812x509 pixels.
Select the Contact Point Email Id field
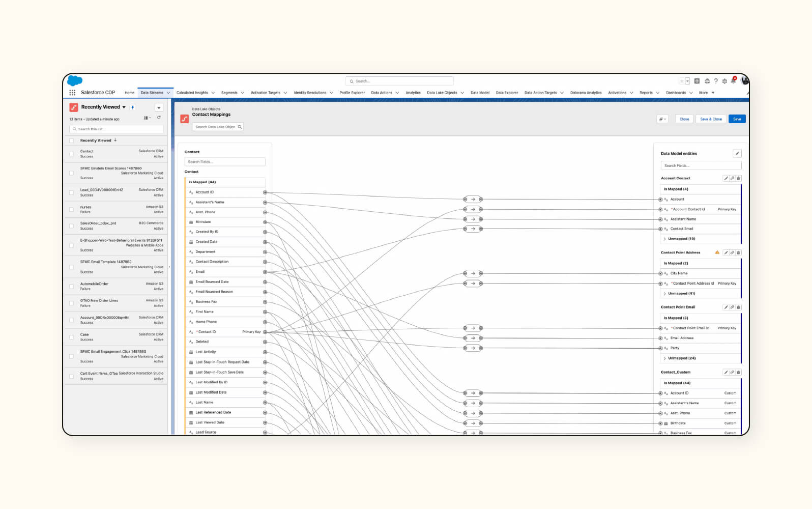tap(700, 328)
